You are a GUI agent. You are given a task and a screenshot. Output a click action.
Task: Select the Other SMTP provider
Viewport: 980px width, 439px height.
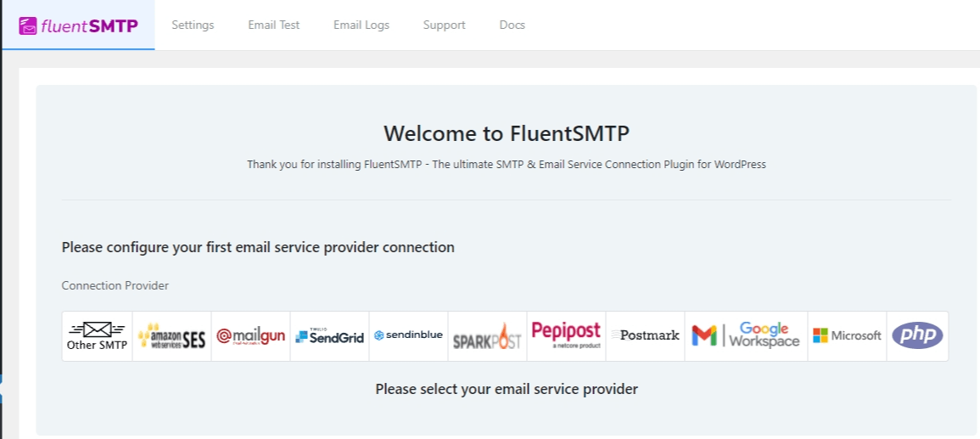tap(98, 336)
